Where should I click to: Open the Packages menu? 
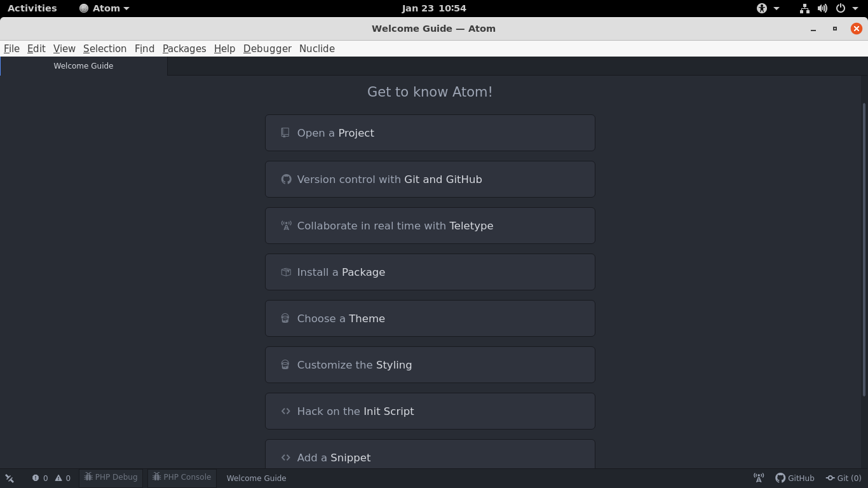coord(184,48)
